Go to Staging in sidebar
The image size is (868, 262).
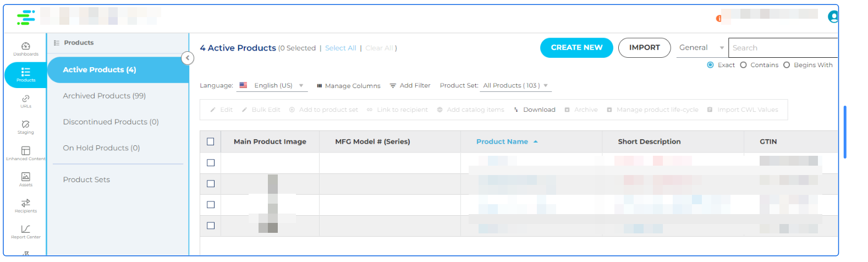[x=25, y=127]
